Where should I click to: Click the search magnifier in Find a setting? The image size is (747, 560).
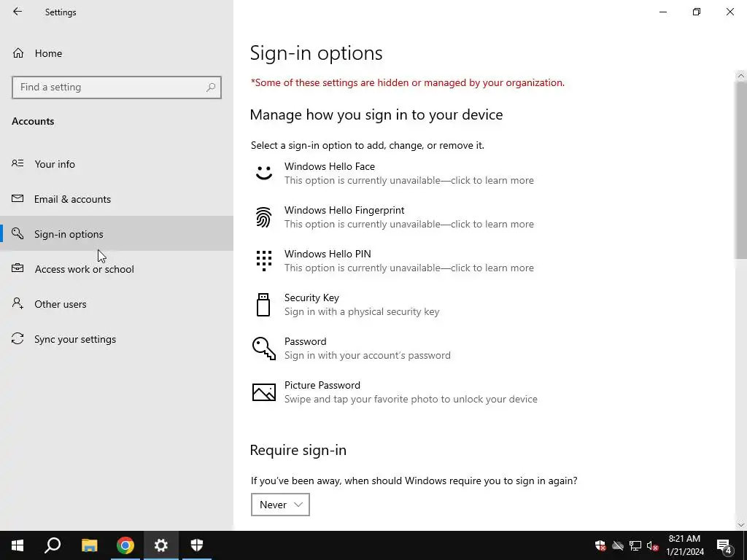click(211, 87)
